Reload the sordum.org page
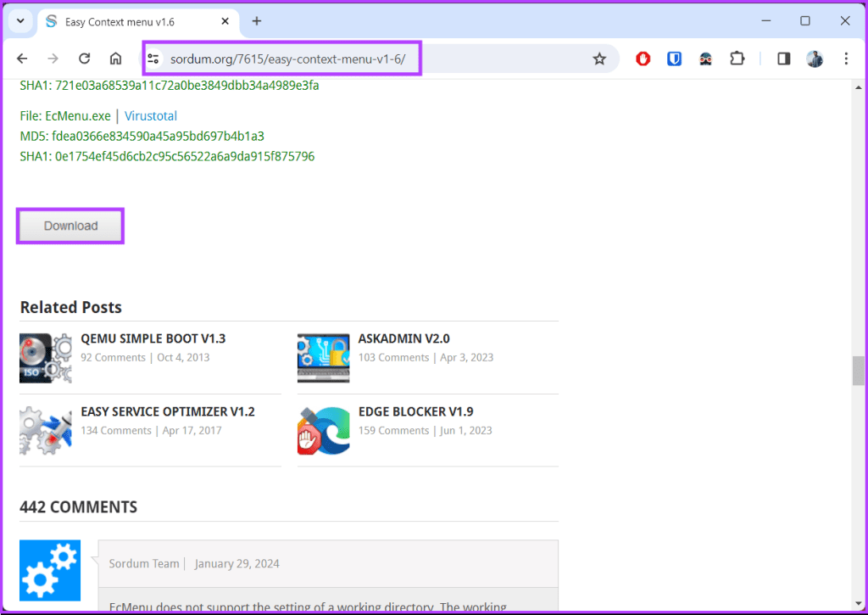 point(84,59)
